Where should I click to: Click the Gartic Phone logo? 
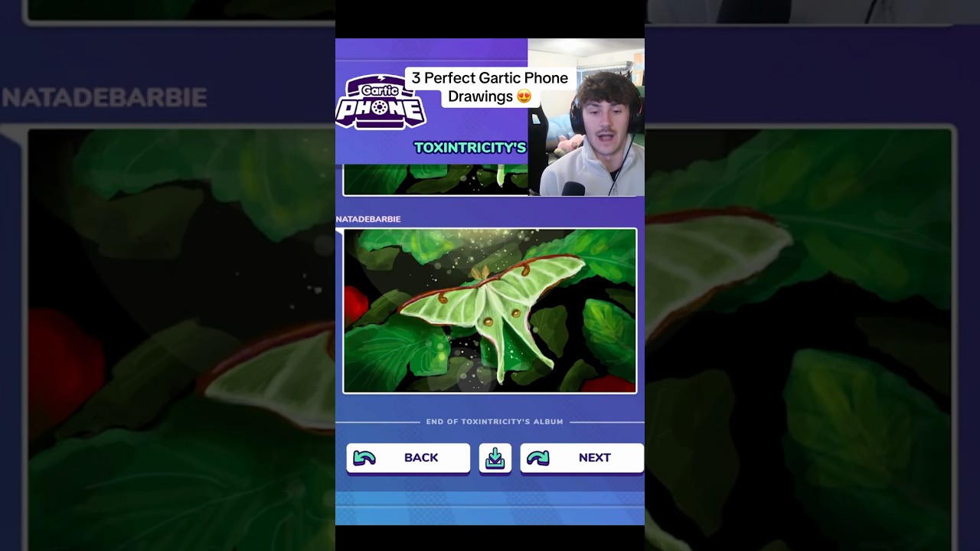(x=381, y=102)
